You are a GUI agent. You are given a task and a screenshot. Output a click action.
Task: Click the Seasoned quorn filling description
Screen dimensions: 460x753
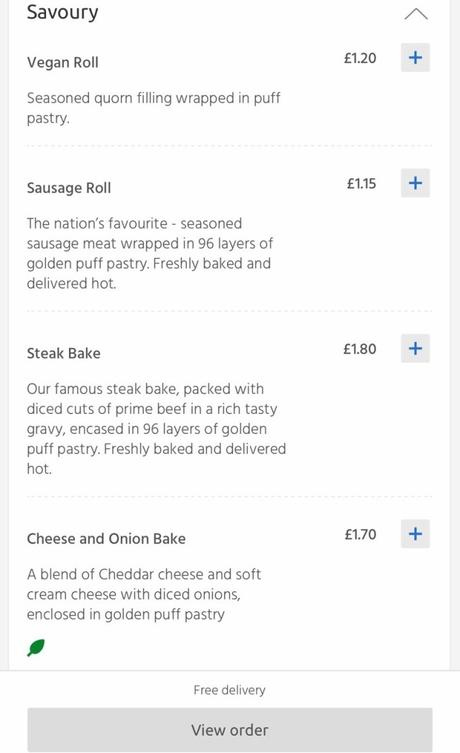click(x=154, y=108)
